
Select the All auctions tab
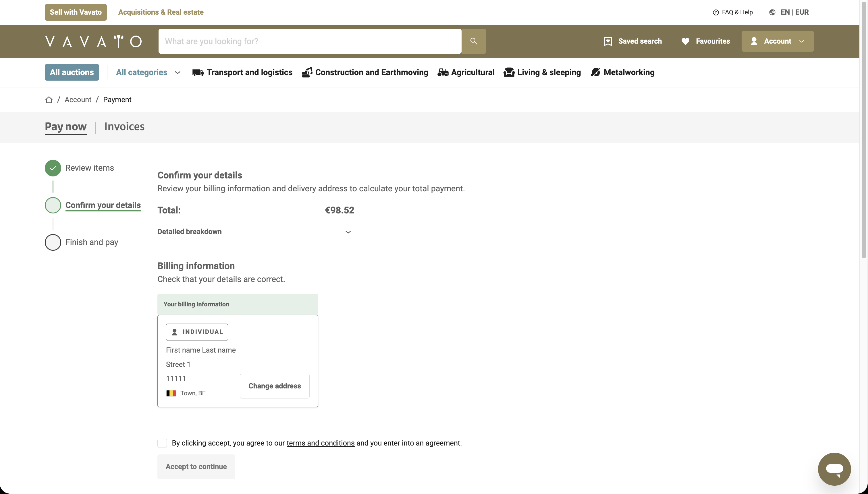click(x=72, y=73)
